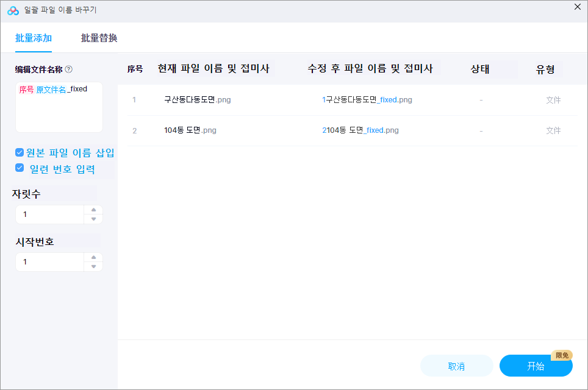588x390 pixels.
Task: Select file row 104동 도면.png
Action: pyautogui.click(x=353, y=131)
